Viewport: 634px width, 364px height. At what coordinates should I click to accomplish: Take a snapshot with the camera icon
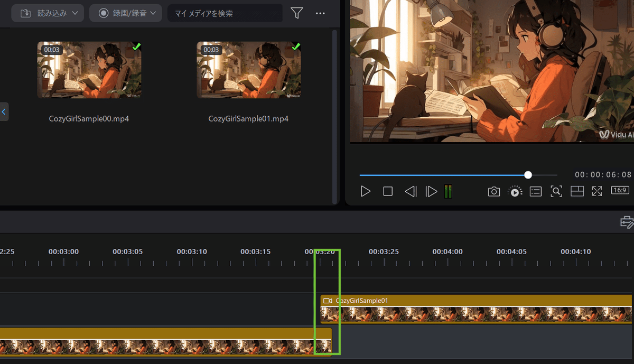[x=494, y=192]
